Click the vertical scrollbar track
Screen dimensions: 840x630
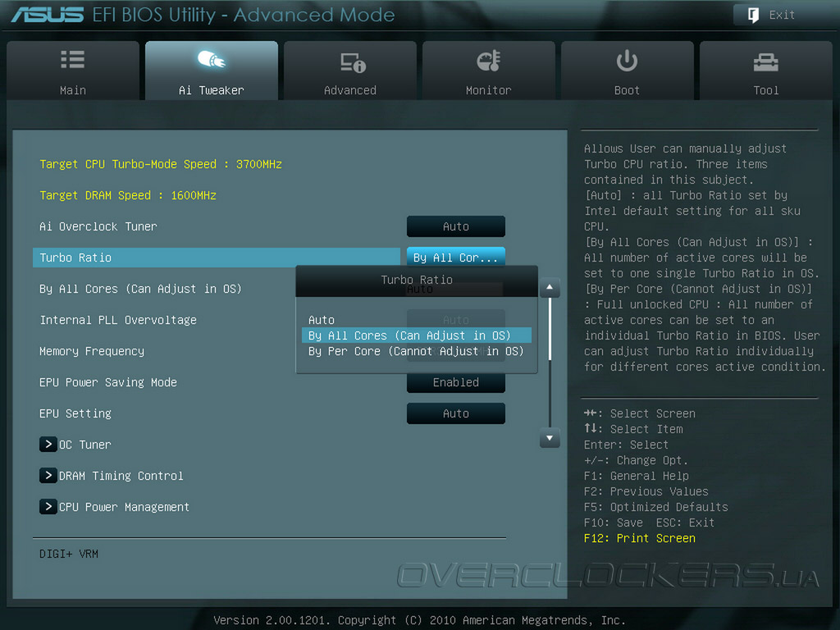coord(550,363)
